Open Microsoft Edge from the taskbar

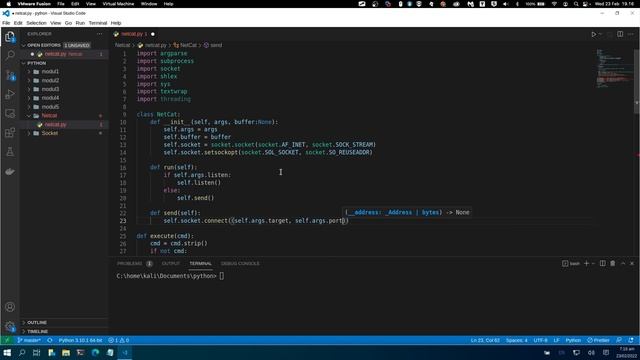(x=95, y=353)
